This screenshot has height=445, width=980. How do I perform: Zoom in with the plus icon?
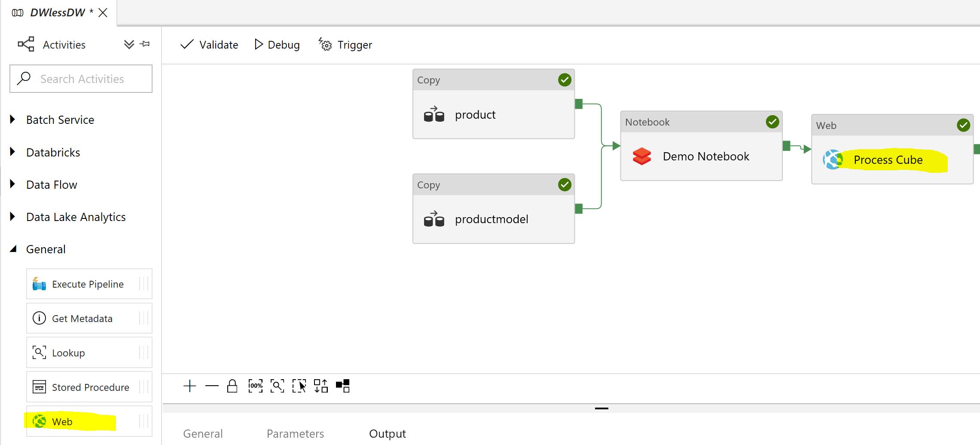(189, 386)
